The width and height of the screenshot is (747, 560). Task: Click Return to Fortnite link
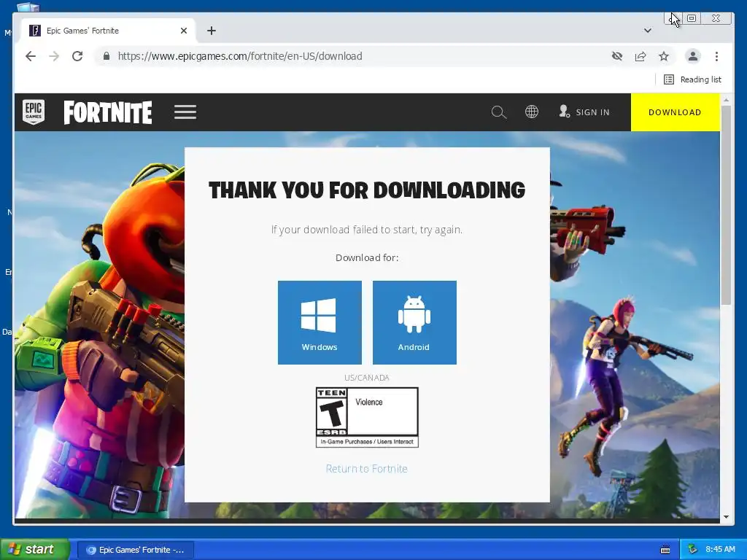367,469
